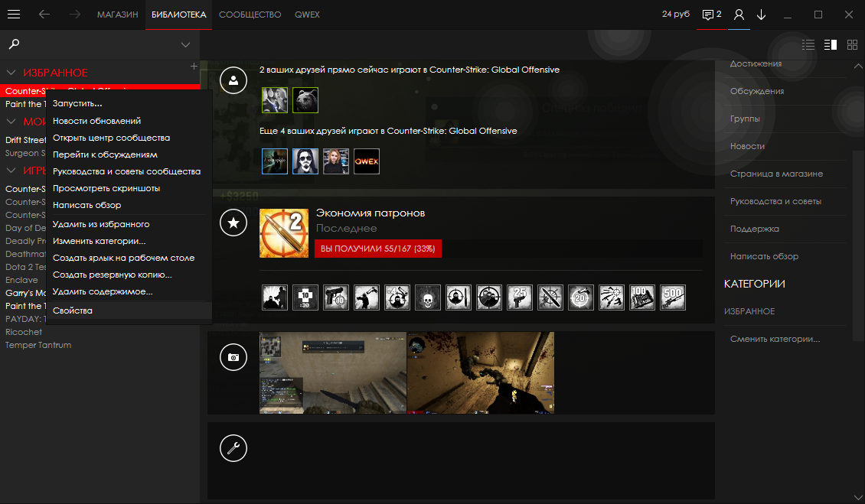Select the achievement icon marked 100
Screen dimensions: 865x504
[642, 298]
